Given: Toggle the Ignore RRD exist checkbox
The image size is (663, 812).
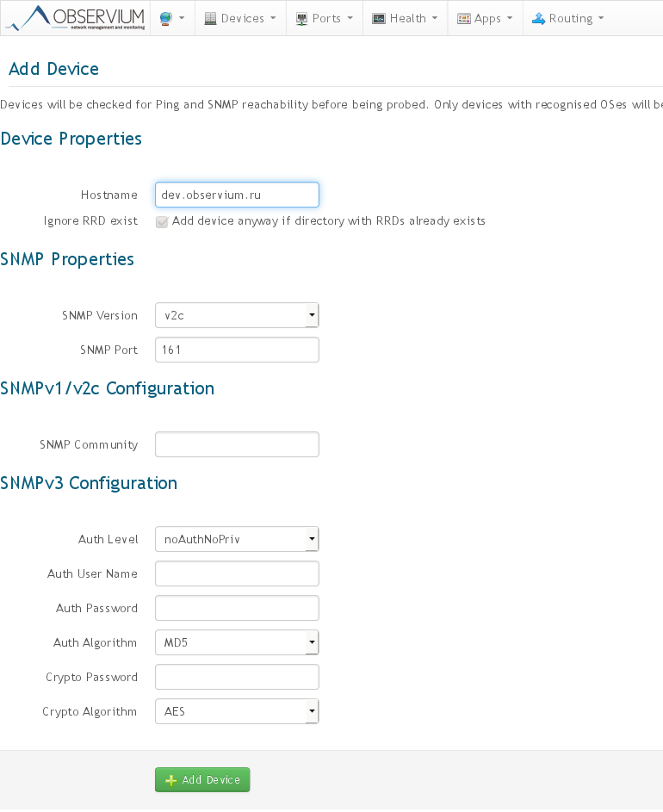Looking at the screenshot, I should pyautogui.click(x=162, y=222).
